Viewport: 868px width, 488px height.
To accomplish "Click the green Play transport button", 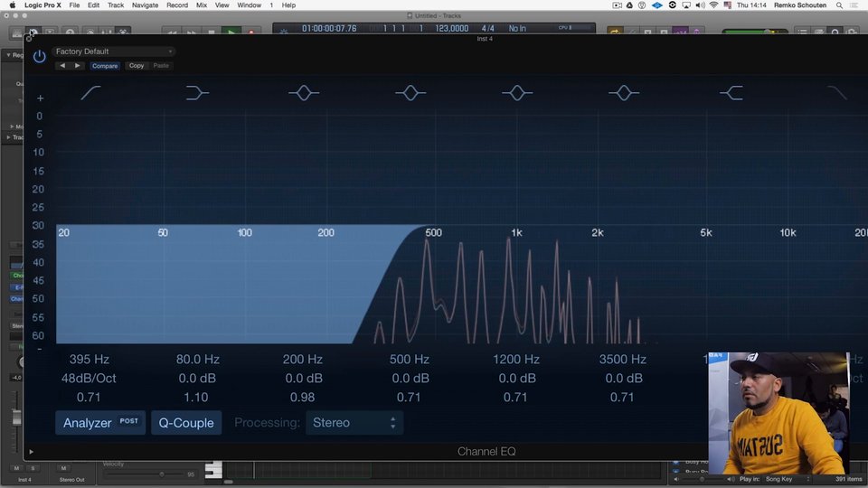I will click(x=231, y=33).
